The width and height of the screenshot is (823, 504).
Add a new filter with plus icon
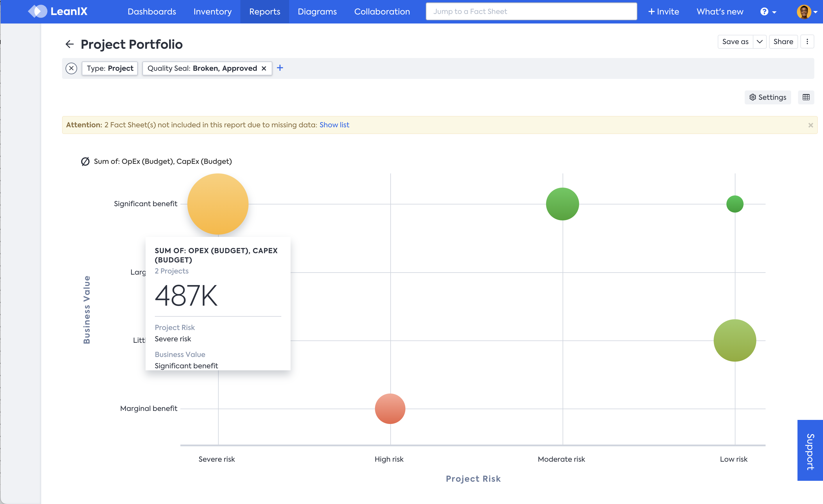click(x=280, y=68)
